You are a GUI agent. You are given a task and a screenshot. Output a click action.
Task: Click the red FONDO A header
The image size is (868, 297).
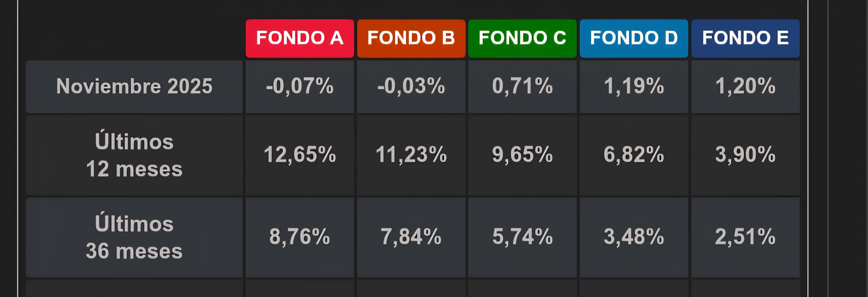pyautogui.click(x=300, y=38)
